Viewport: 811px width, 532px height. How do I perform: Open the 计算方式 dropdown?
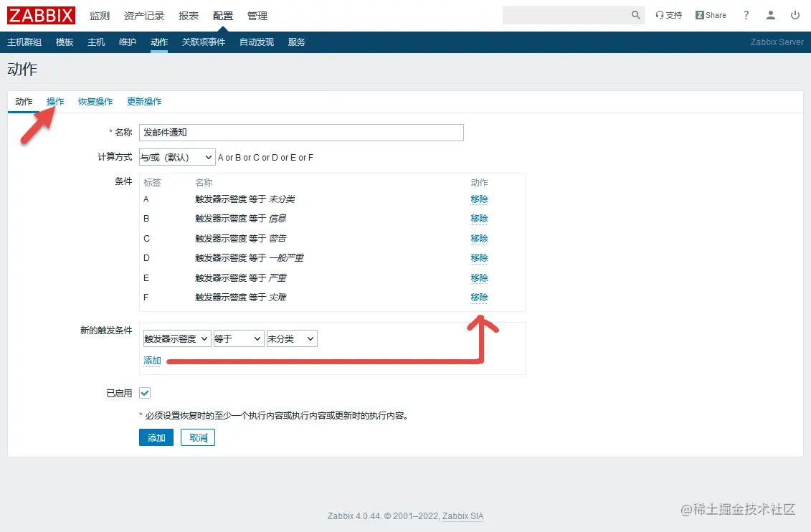click(x=176, y=157)
